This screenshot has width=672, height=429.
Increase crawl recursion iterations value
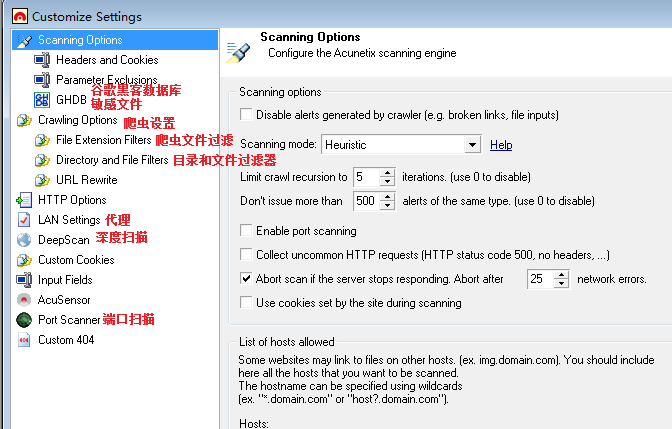point(387,173)
